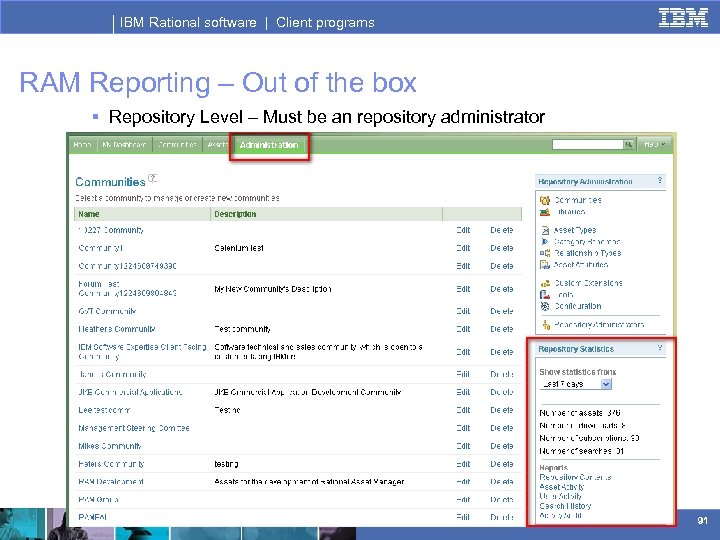Click 'My New Community's Description' text
This screenshot has width=720, height=540.
point(273,289)
